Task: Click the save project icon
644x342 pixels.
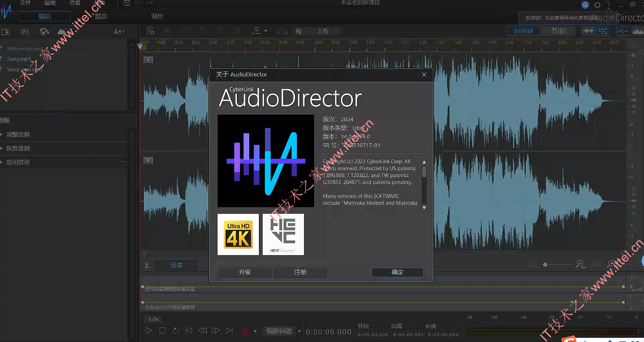Action: tap(127, 3)
